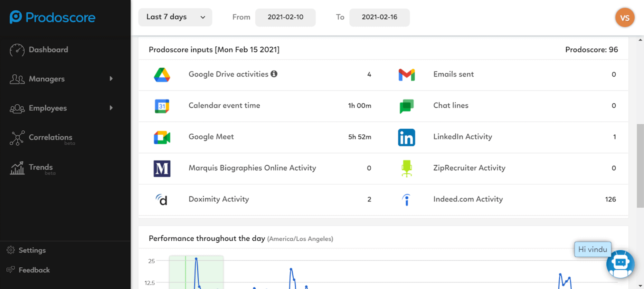
Task: Click the LinkedIn icon
Action: click(407, 137)
